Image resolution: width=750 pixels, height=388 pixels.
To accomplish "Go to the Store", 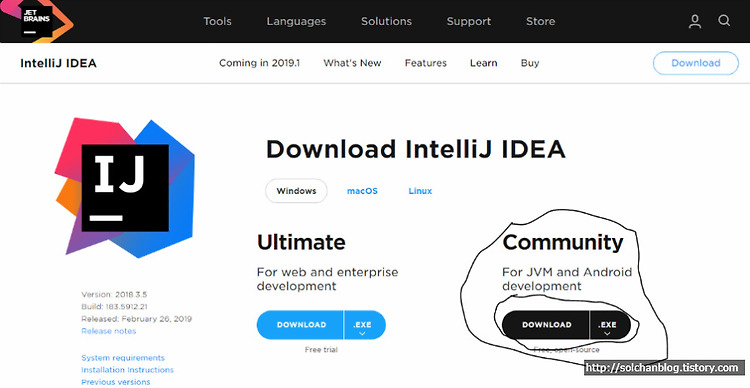I will 540,22.
